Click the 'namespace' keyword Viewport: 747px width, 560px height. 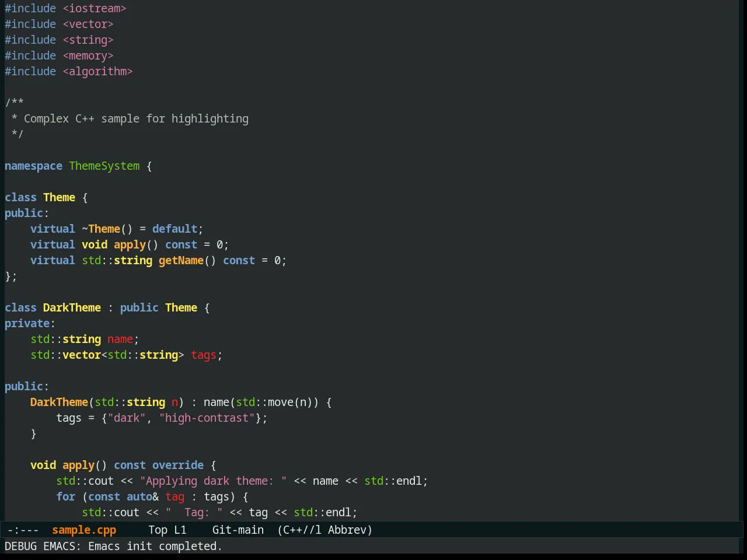pyautogui.click(x=33, y=166)
